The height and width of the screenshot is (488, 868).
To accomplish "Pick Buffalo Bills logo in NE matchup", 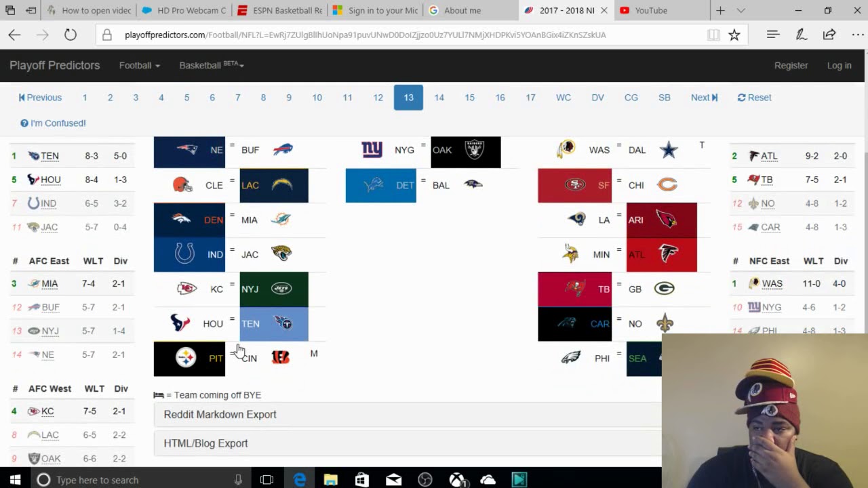I will click(283, 150).
